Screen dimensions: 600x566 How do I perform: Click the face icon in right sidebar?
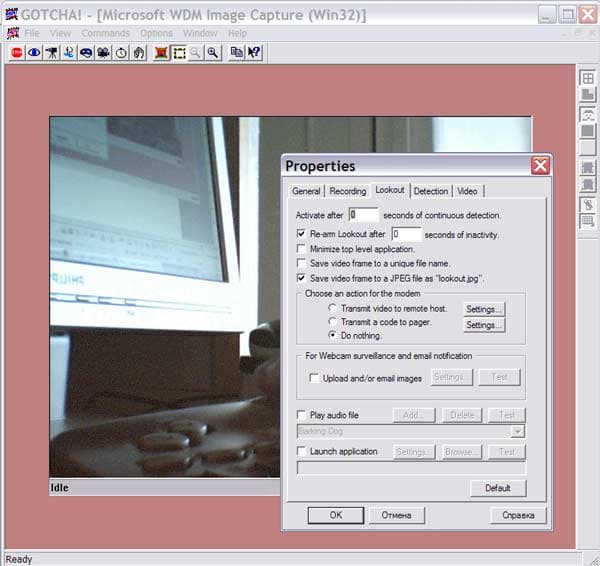588,114
